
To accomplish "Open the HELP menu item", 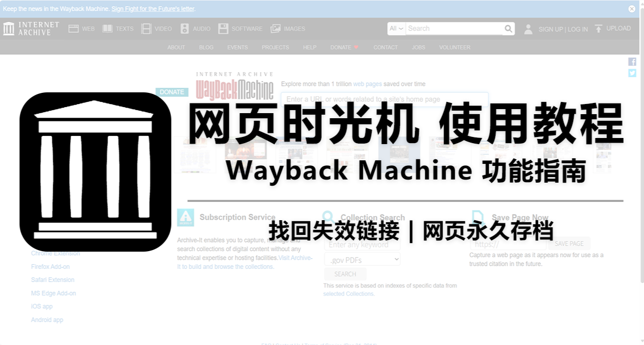I will [310, 47].
